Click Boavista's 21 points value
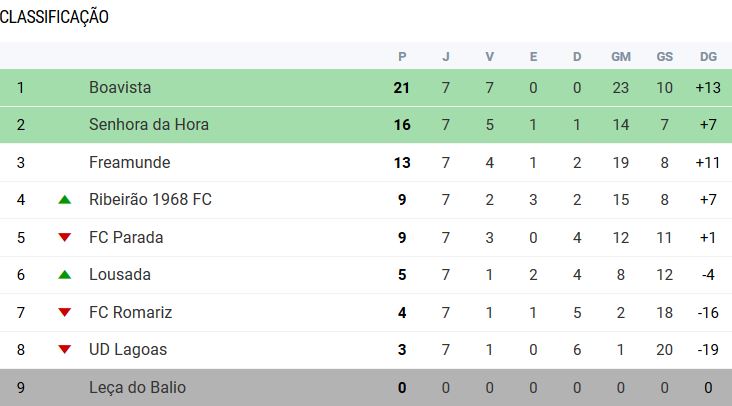This screenshot has width=732, height=406. (x=402, y=88)
